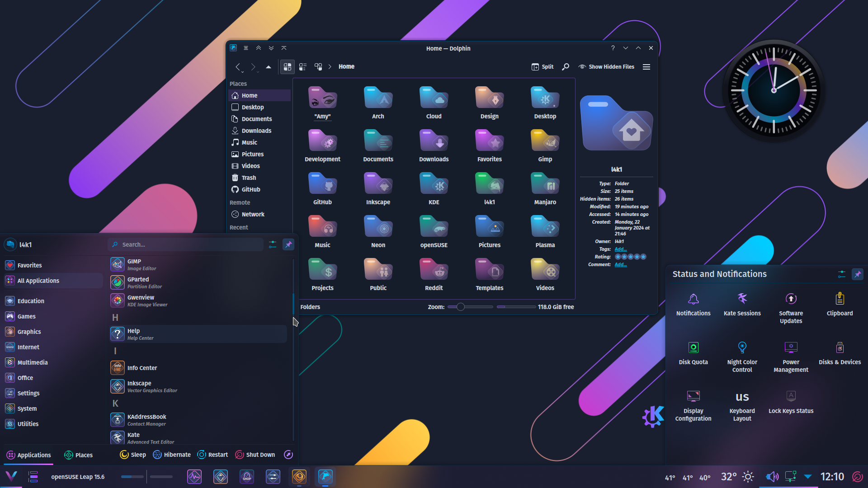Expand system tray hidden icons arrow
The image size is (868, 488).
[x=808, y=476]
